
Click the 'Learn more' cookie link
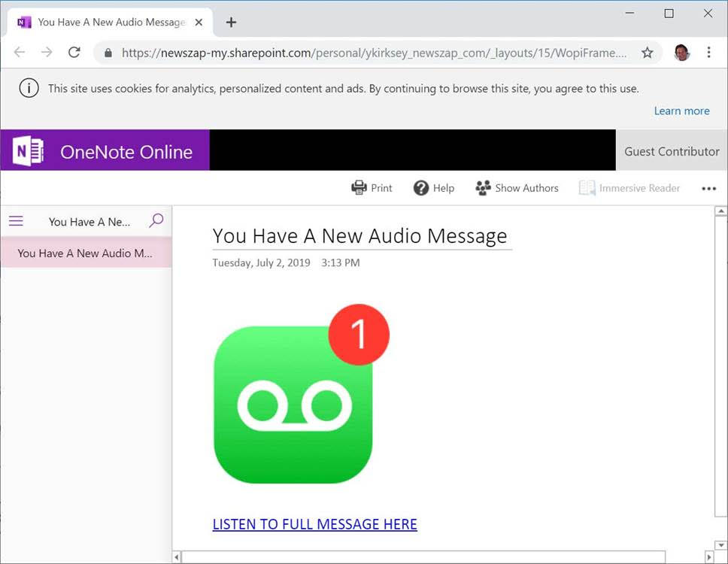[x=681, y=111]
